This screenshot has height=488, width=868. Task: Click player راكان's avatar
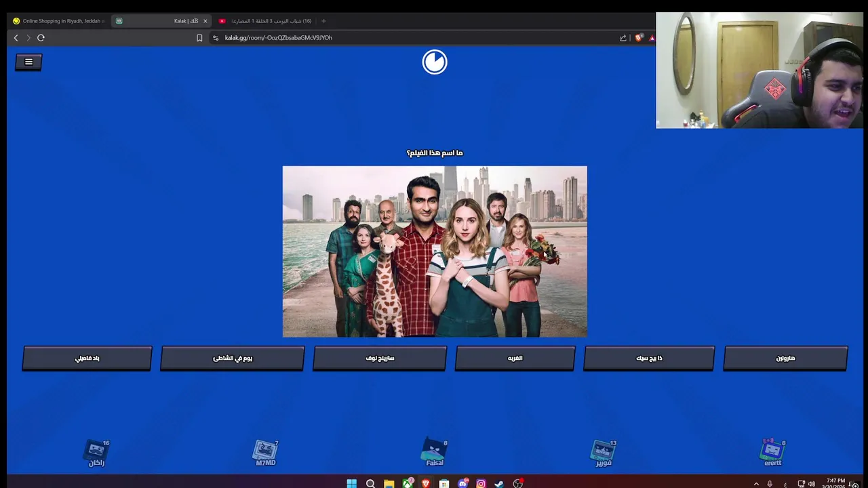96,449
